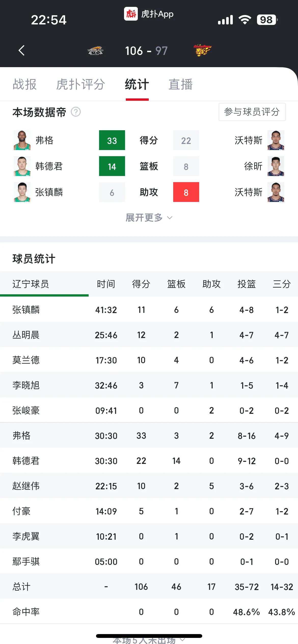Collapse the 直播 tab chevron area
Image resolution: width=298 pixels, height=644 pixels.
pos(180,85)
